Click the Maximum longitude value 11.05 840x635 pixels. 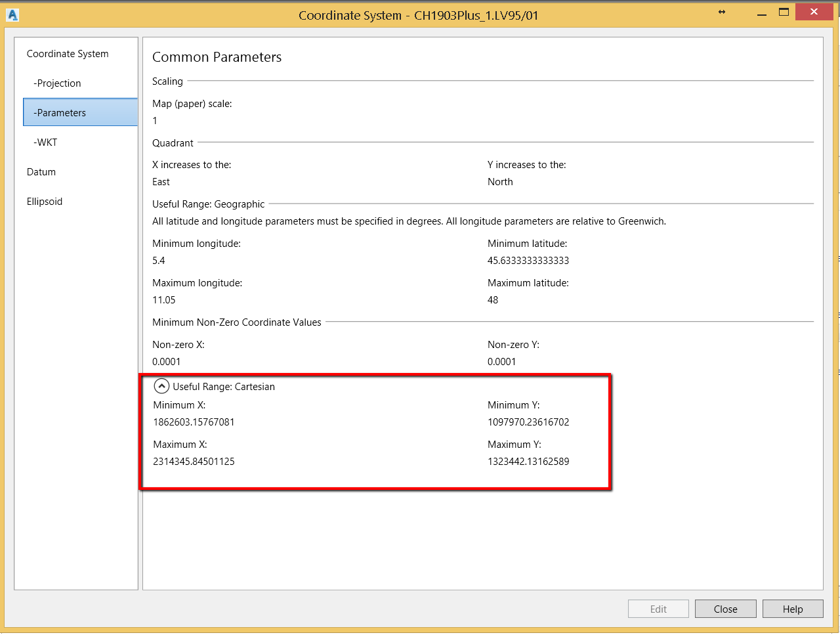(x=164, y=300)
